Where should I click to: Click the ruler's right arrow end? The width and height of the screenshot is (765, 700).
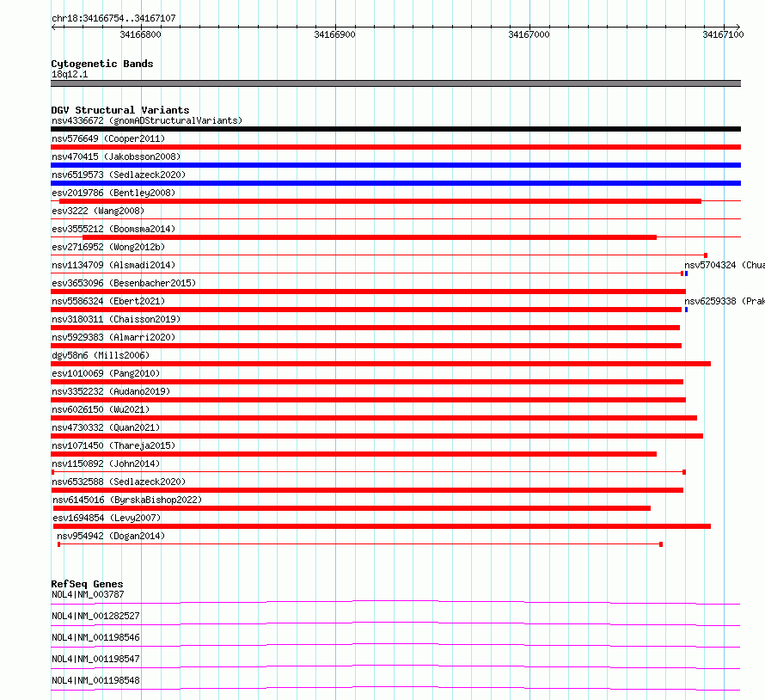pos(738,27)
